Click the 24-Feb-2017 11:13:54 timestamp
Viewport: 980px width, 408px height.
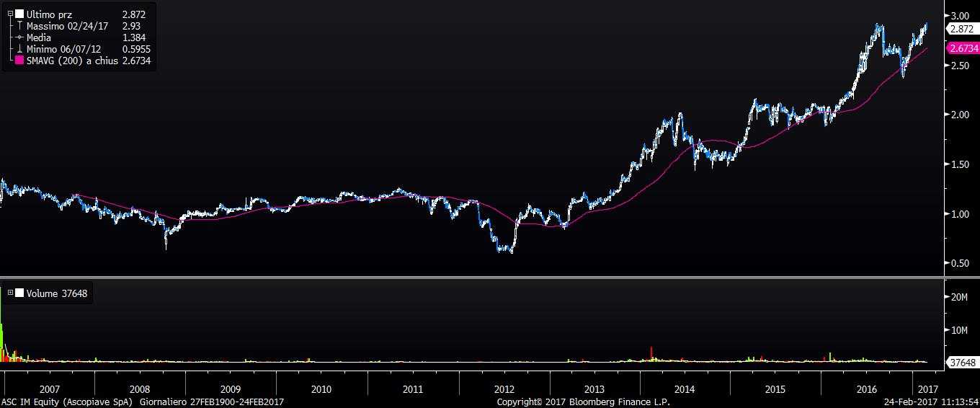coord(932,402)
